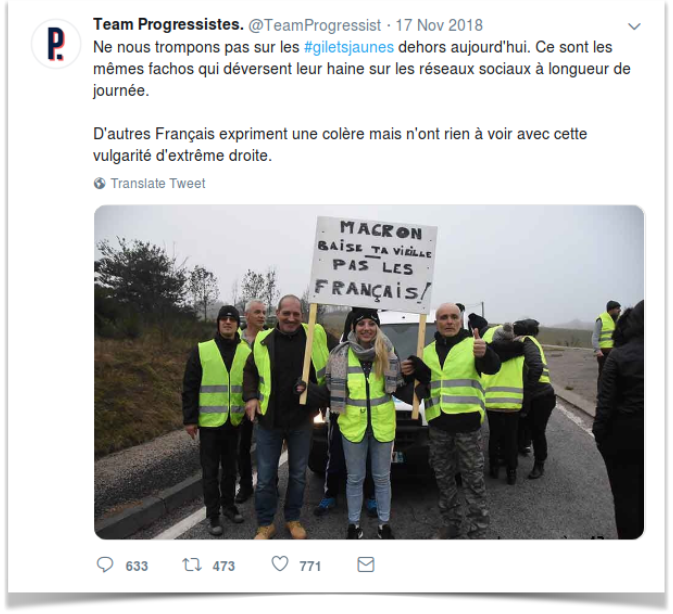Open the #giletsjaunes hashtag link
Image resolution: width=673 pixels, height=614 pixels.
tap(349, 47)
